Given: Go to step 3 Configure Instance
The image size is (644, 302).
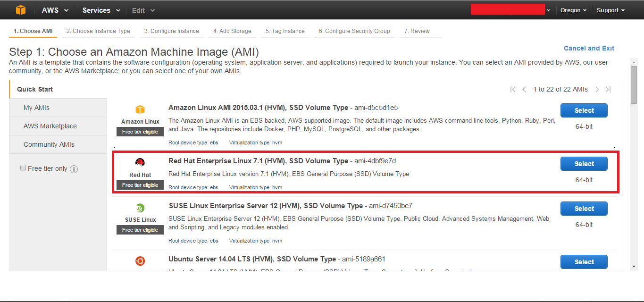Looking at the screenshot, I should 172,31.
